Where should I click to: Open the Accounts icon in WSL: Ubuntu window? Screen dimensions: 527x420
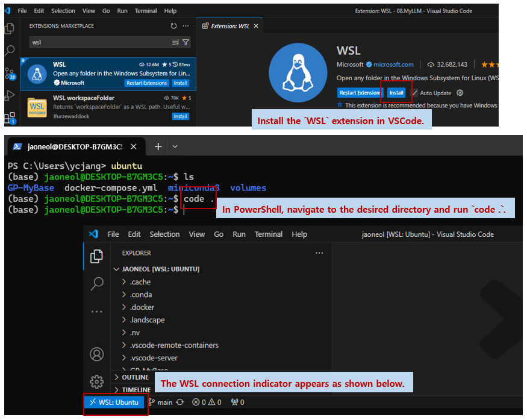[97, 354]
